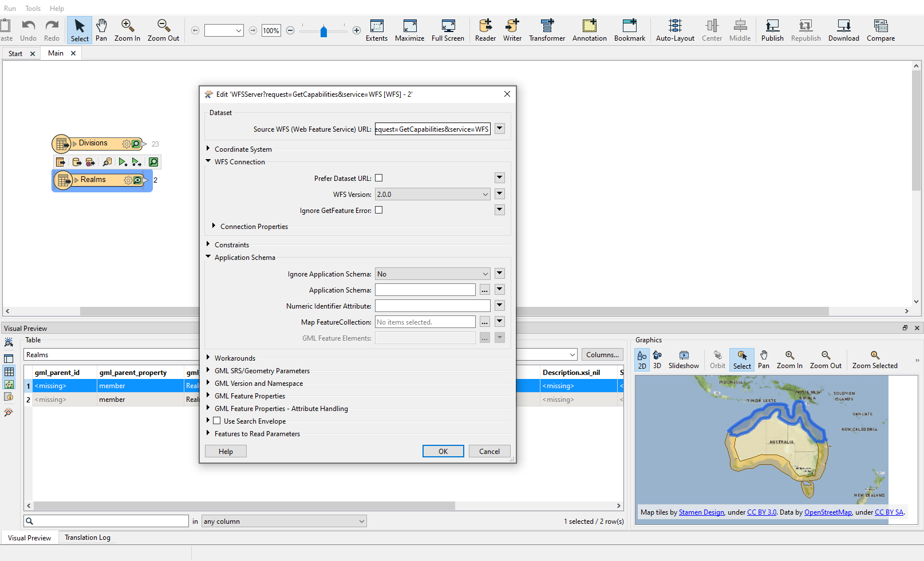Switch Graphics view to 3D
This screenshot has height=561, width=924.
(657, 360)
